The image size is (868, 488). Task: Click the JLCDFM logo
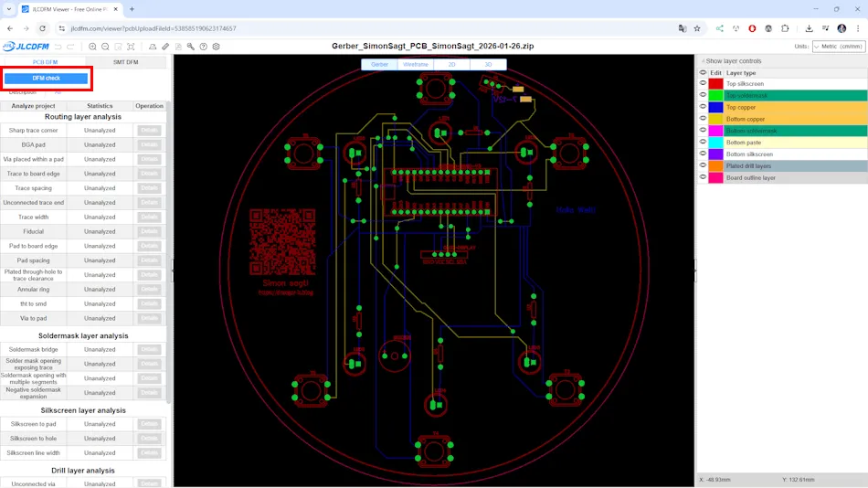[x=26, y=47]
